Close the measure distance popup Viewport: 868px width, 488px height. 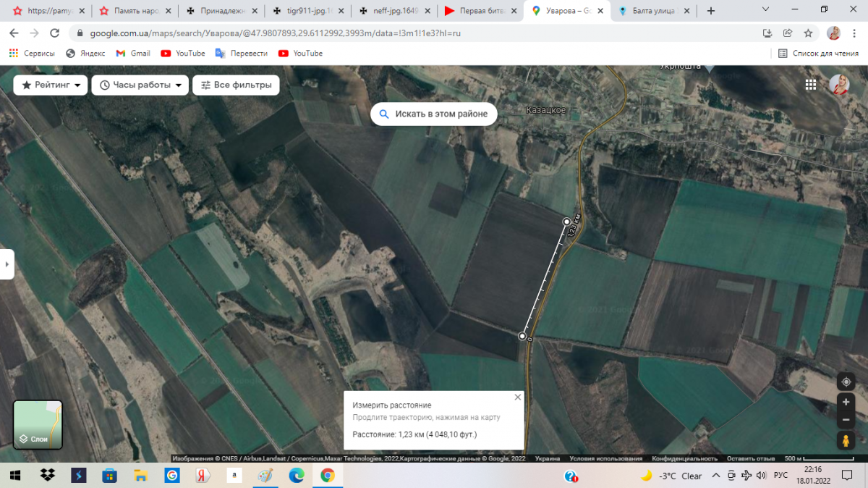[x=517, y=397]
